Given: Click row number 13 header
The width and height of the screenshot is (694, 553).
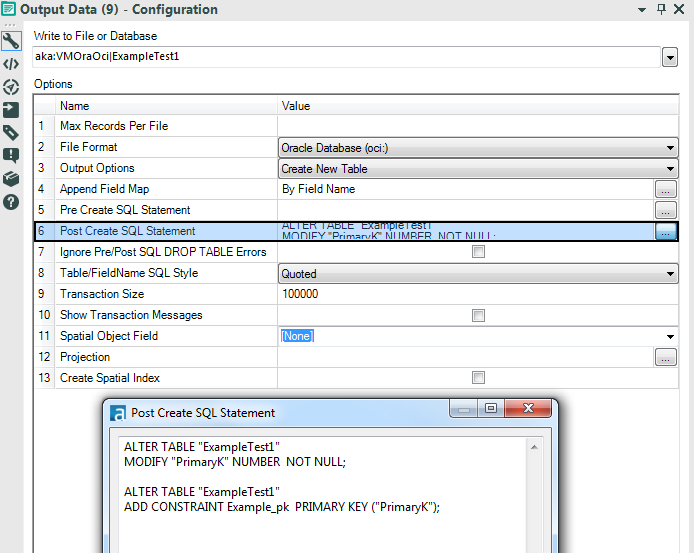Looking at the screenshot, I should [x=44, y=378].
